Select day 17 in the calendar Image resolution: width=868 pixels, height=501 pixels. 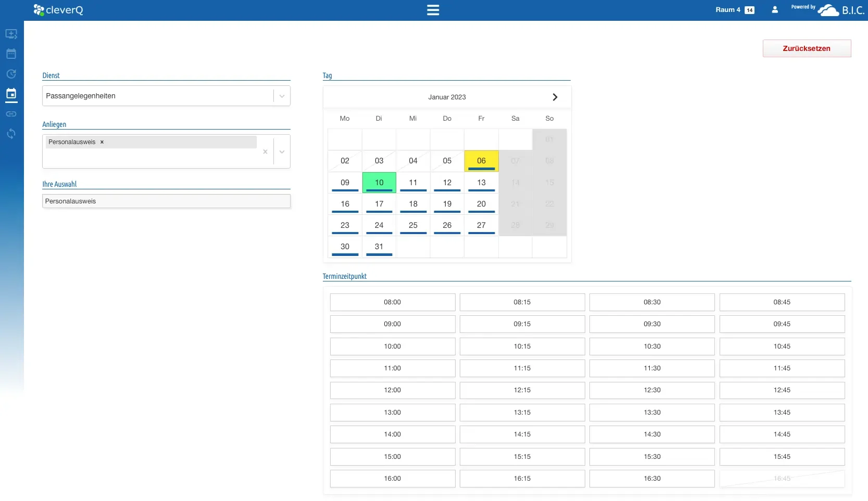point(379,204)
